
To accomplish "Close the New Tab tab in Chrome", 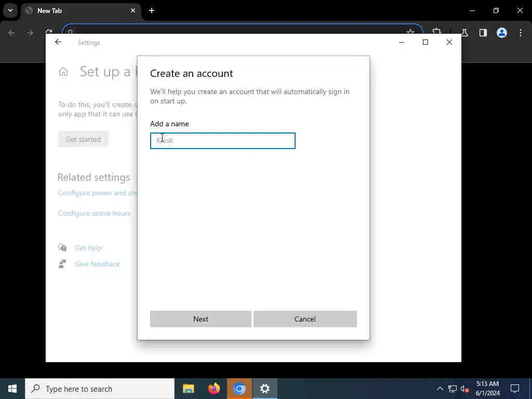I will click(x=133, y=10).
